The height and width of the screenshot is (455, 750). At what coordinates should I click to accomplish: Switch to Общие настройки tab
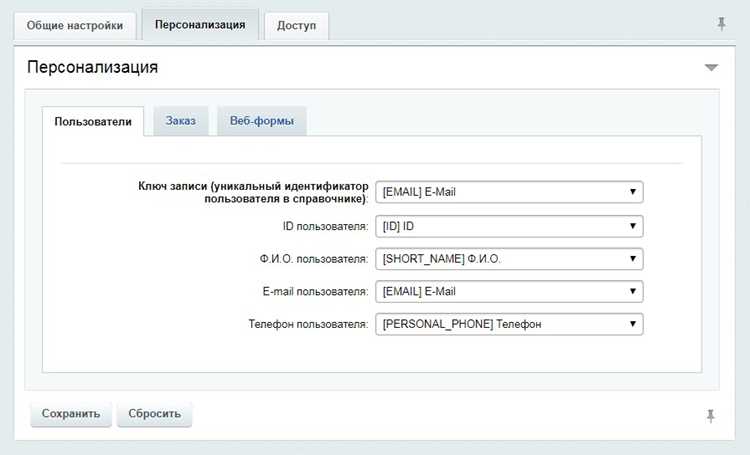75,25
